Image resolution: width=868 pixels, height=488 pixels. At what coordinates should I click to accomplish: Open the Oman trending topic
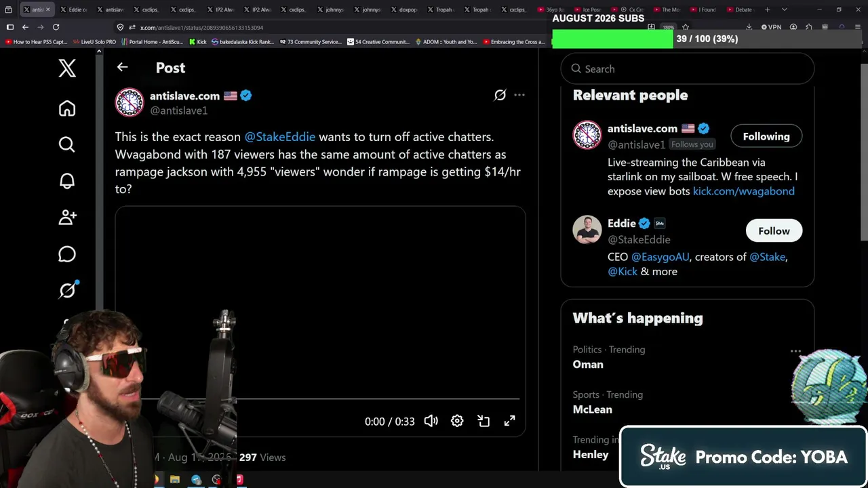[588, 364]
